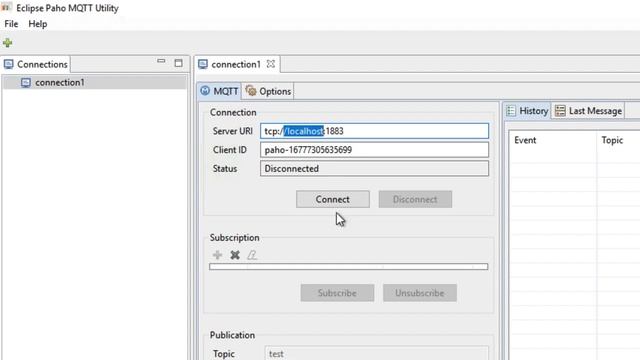Screen dimensions: 640x360
Task: Click the subscription list box
Action: coord(349,267)
